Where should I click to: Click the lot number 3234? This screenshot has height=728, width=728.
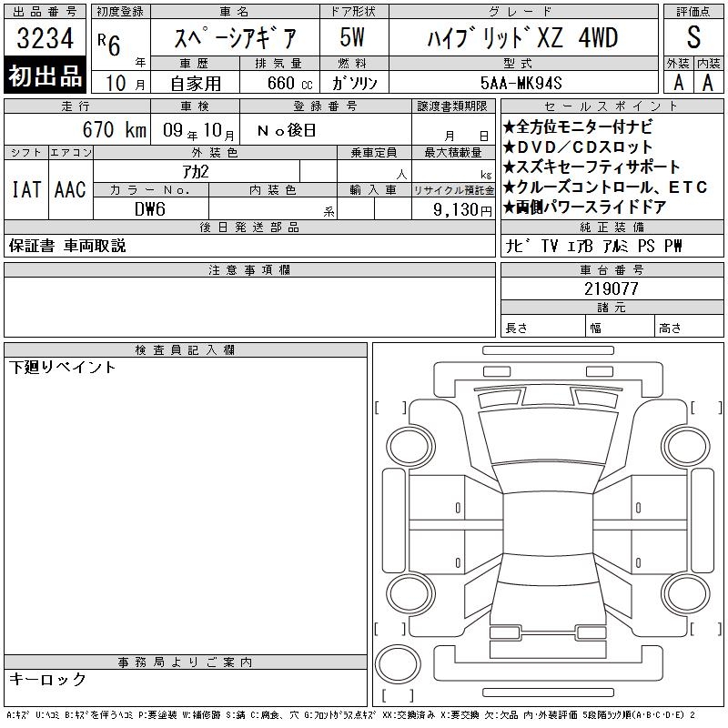pos(45,38)
